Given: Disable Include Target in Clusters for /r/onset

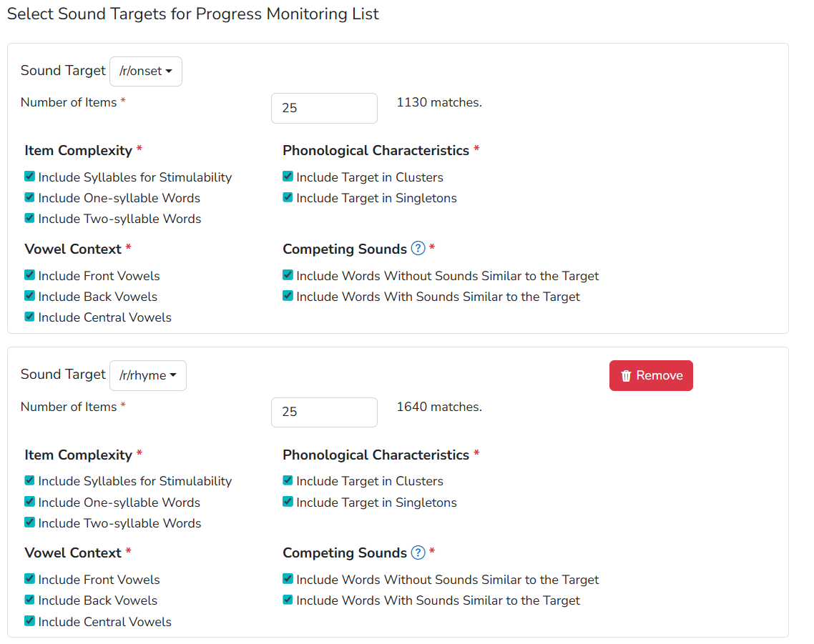Looking at the screenshot, I should click(x=288, y=176).
